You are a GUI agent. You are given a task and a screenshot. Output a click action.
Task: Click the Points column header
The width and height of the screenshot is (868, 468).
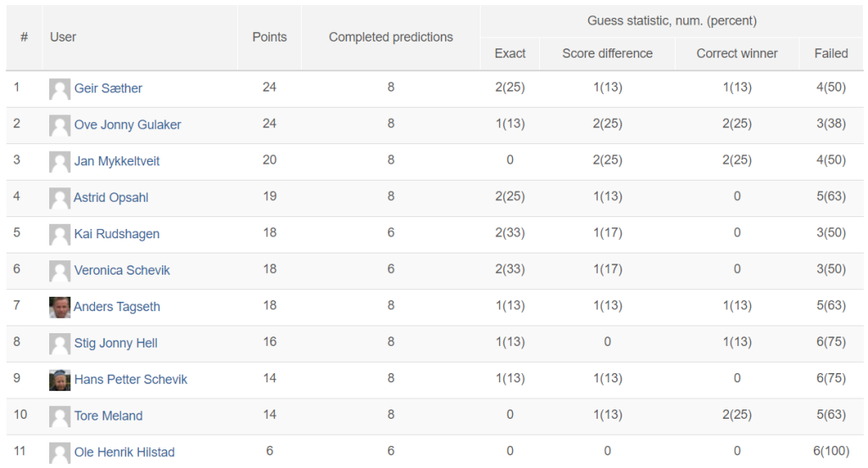coord(270,37)
